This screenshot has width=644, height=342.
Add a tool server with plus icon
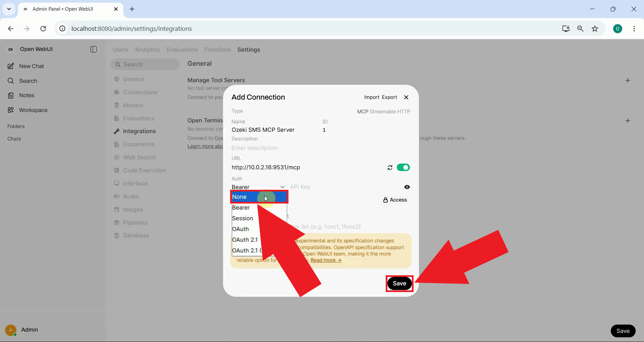click(x=628, y=80)
